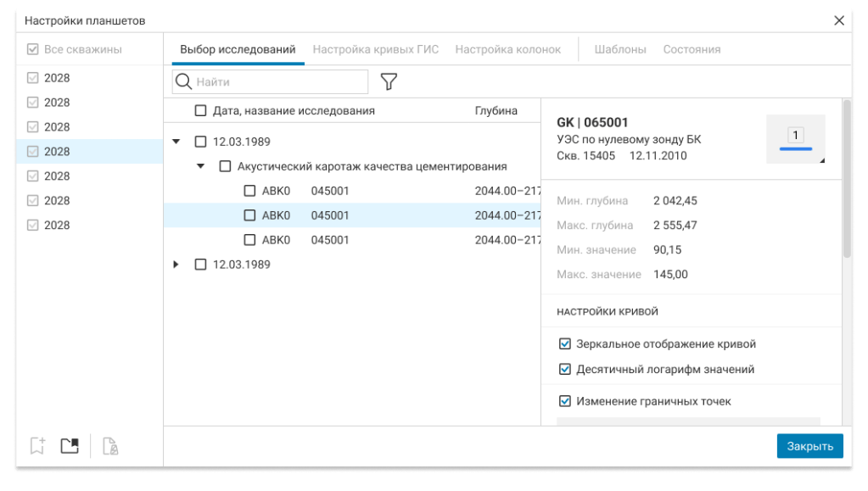Check the 'Акустический каротаж качества цементирования' box
The width and height of the screenshot is (868, 491).
coord(226,166)
